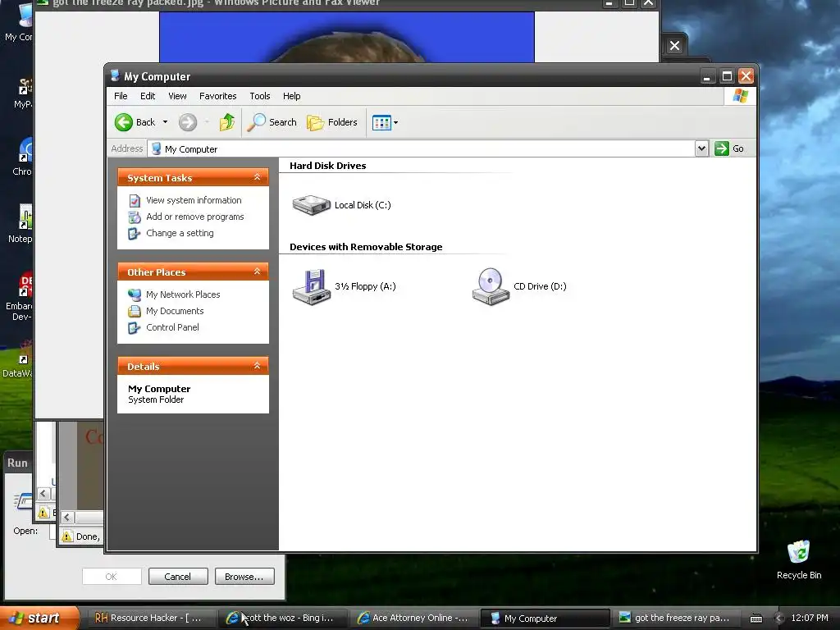Expand hidden system tray icons arrow
This screenshot has height=630, width=840.
(x=779, y=619)
